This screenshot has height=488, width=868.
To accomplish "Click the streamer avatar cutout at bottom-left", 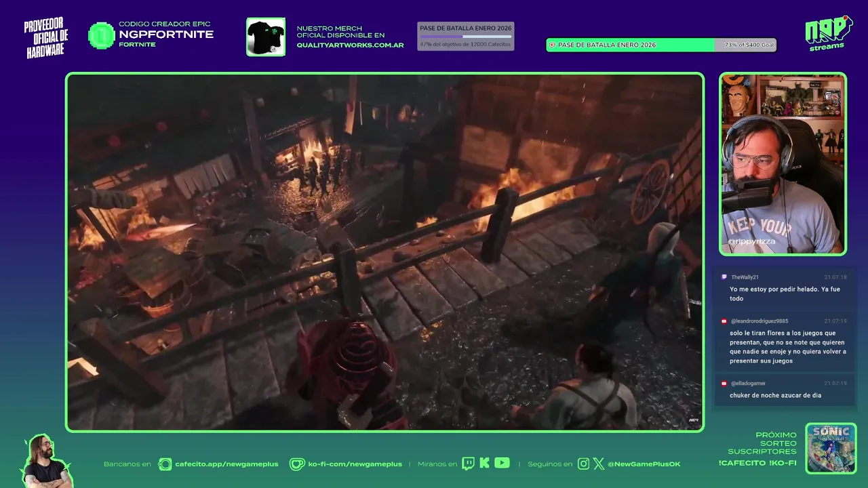I will (x=46, y=461).
